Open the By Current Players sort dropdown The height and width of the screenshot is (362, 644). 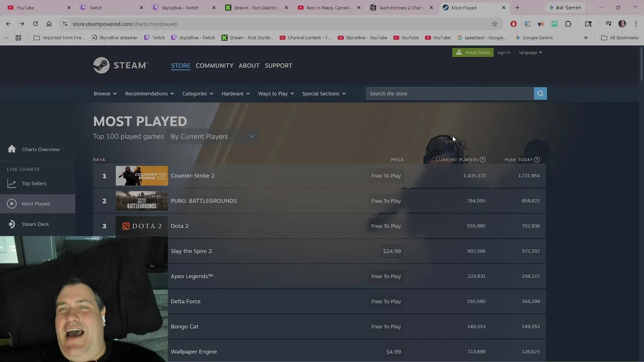click(x=212, y=136)
